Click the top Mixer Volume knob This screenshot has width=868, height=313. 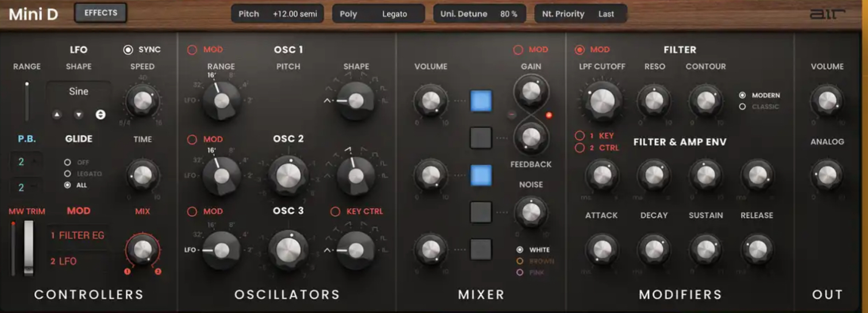[x=430, y=101]
